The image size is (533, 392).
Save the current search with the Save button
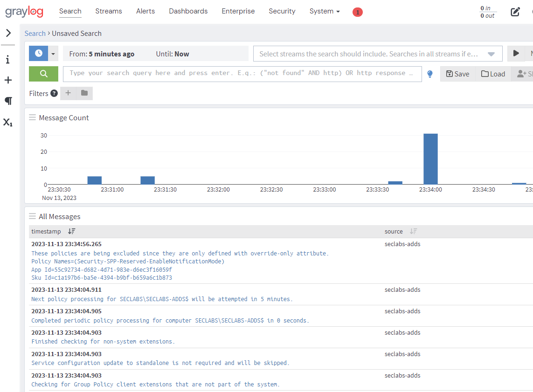(x=457, y=74)
